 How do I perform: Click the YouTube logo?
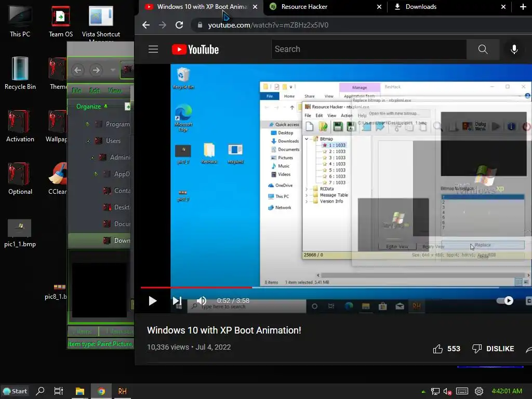pyautogui.click(x=195, y=49)
